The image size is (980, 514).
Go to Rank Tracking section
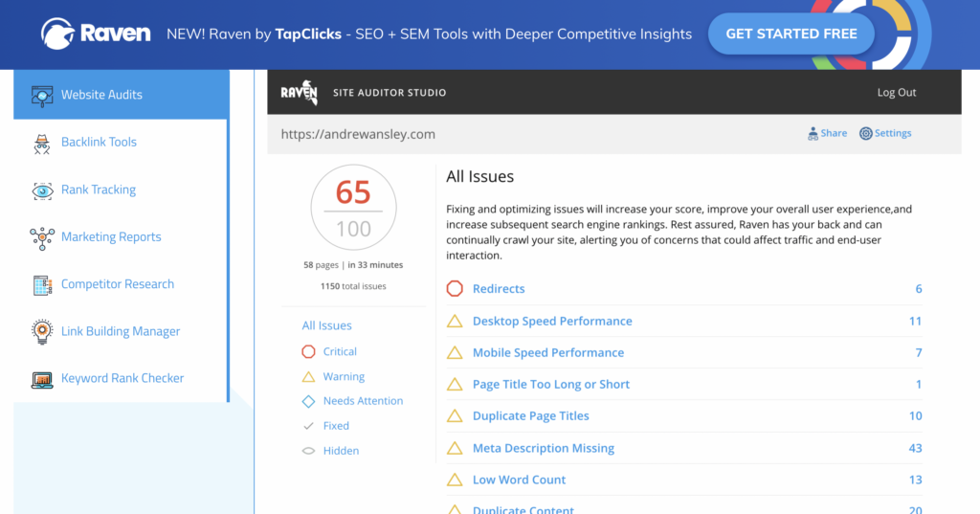[99, 190]
